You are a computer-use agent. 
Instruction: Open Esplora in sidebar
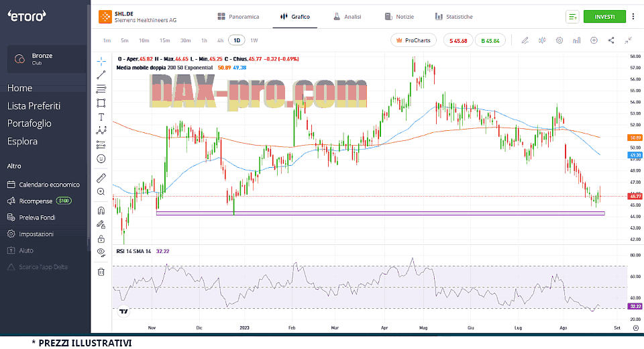(x=22, y=141)
